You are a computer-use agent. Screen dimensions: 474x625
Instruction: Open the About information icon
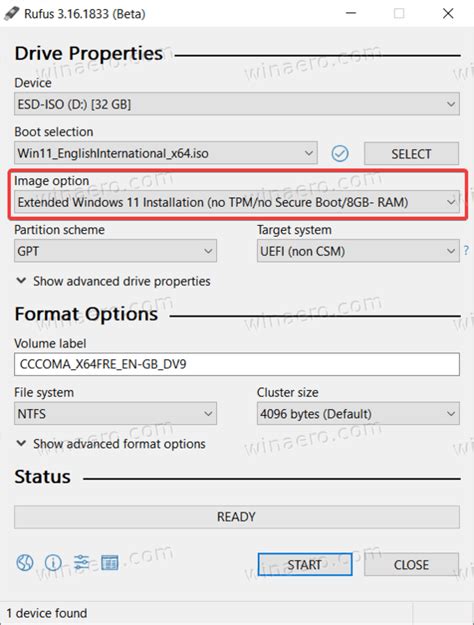pyautogui.click(x=53, y=562)
